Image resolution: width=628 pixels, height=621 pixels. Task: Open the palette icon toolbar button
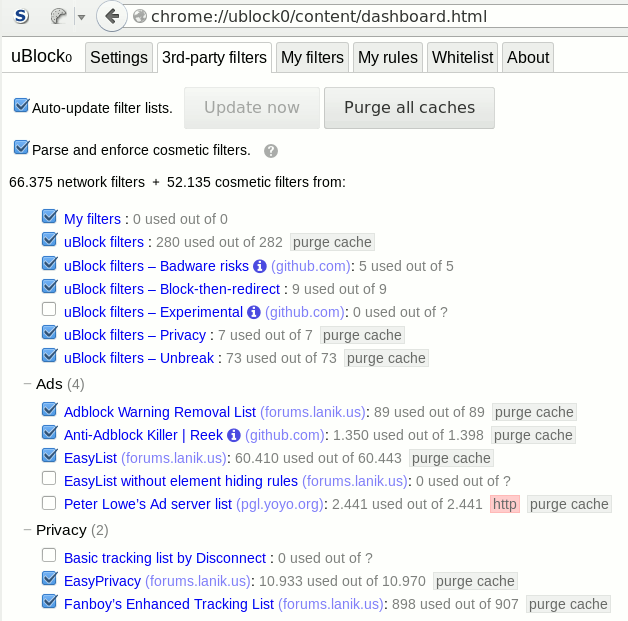coord(58,16)
